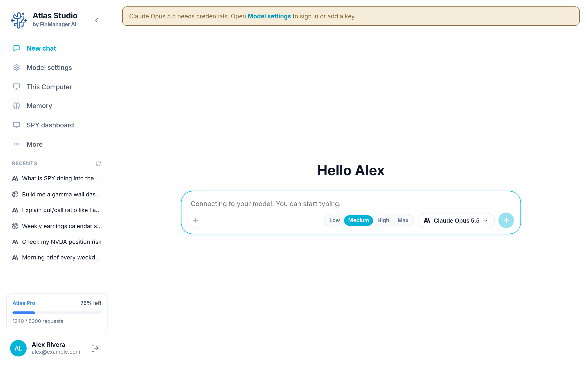Screen dimensions: 588x368
Task: Open the SPY dashboard entry
Action: (57, 125)
